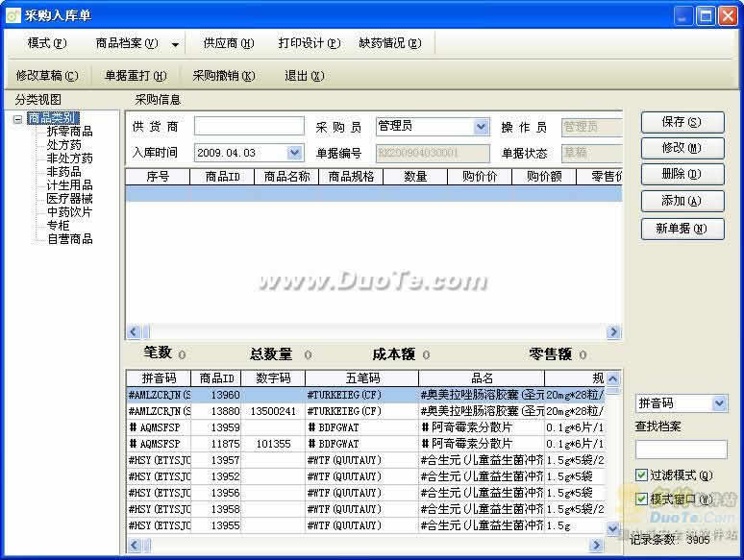The height and width of the screenshot is (560, 744).
Task: Enable or disable the 过滤模式 checkbox
Action: [x=642, y=475]
